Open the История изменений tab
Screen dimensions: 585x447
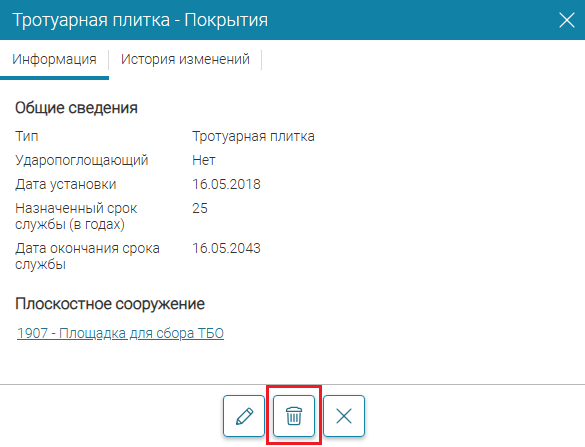(x=185, y=59)
